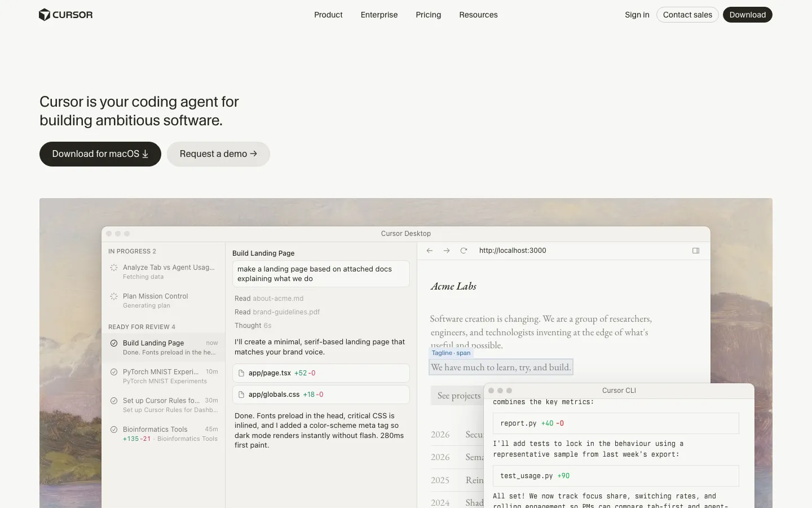Open the Enterprise menu

tap(379, 15)
